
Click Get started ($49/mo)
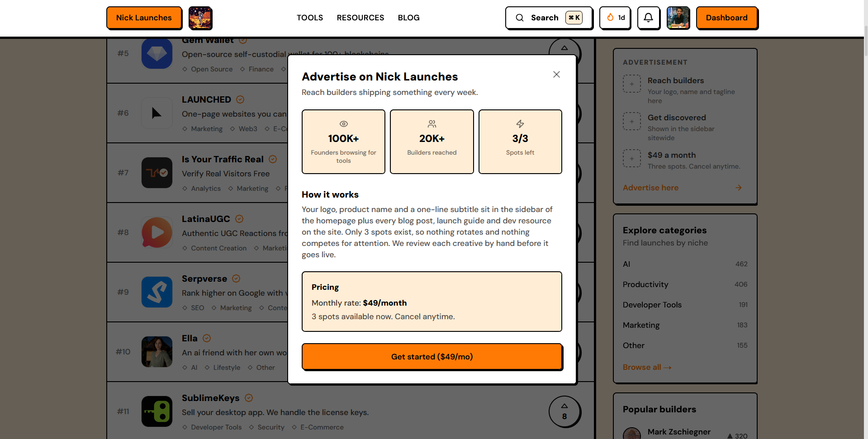click(432, 357)
